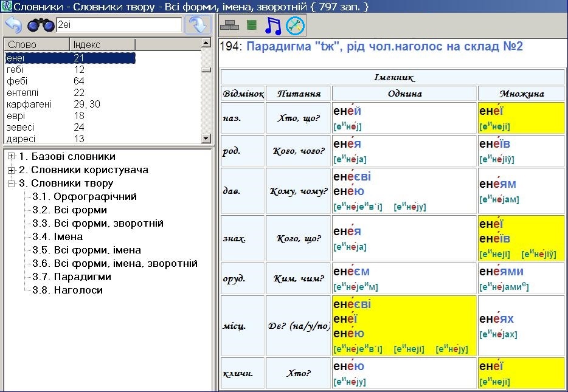Viewport: 568px width, 392px height.
Task: Click the blue back arrow icon
Action: coord(14,25)
